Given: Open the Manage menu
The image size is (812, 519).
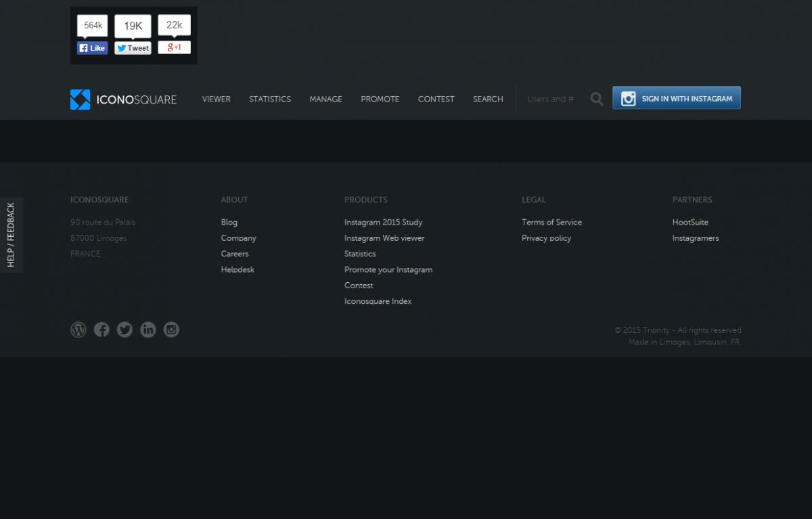Looking at the screenshot, I should pos(326,99).
